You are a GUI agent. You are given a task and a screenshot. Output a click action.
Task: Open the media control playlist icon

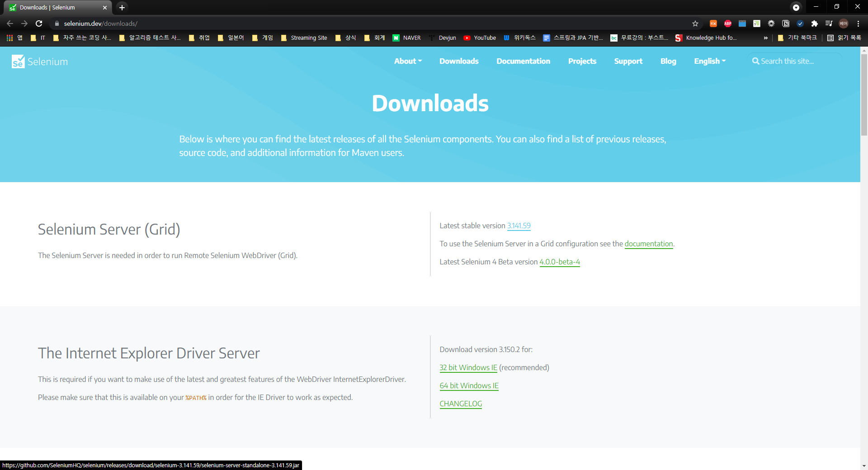point(829,23)
